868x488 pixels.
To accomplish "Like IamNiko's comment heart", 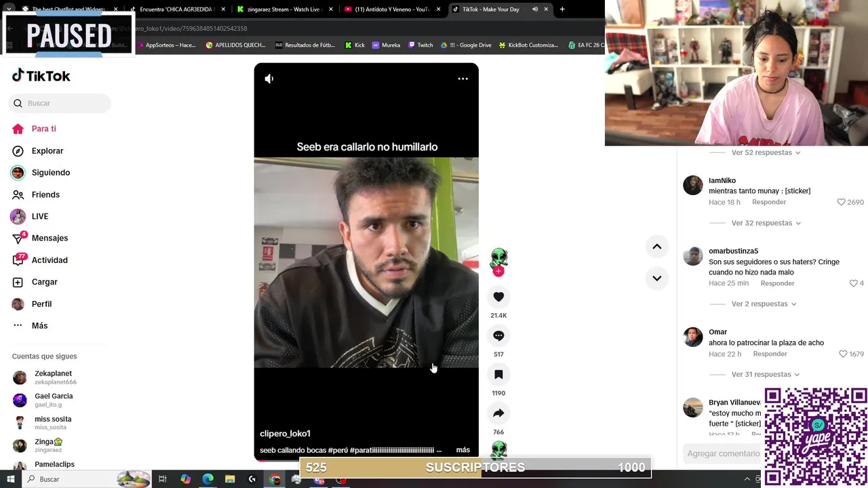I will pyautogui.click(x=841, y=202).
